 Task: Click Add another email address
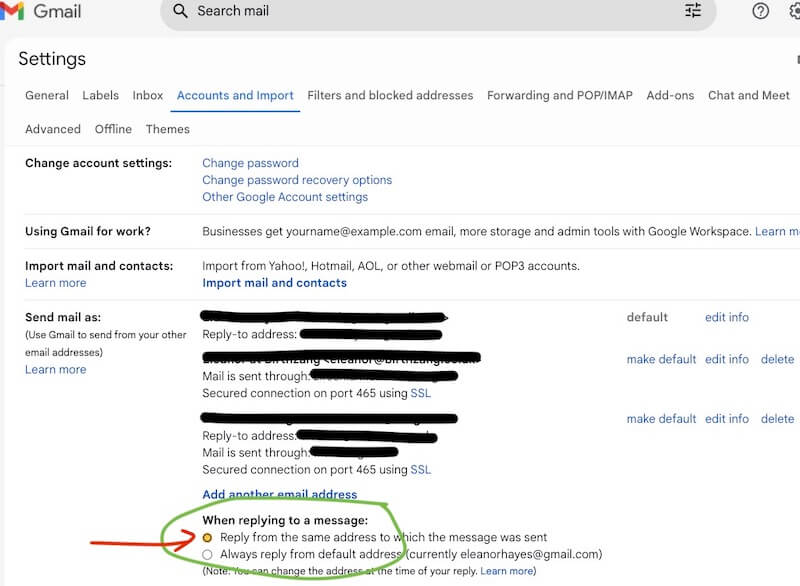tap(280, 494)
